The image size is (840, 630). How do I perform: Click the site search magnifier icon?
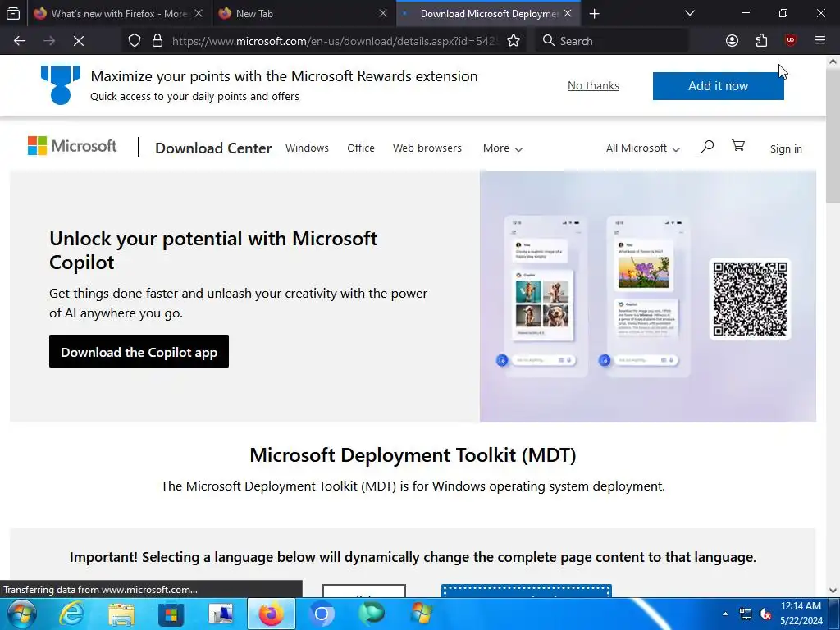pos(707,146)
